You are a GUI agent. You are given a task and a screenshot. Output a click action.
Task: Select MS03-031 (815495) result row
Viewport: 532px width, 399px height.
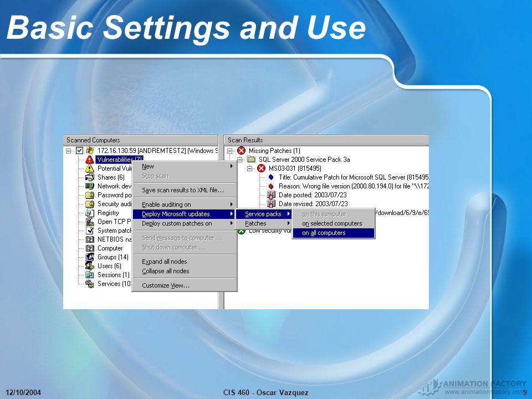click(x=295, y=168)
